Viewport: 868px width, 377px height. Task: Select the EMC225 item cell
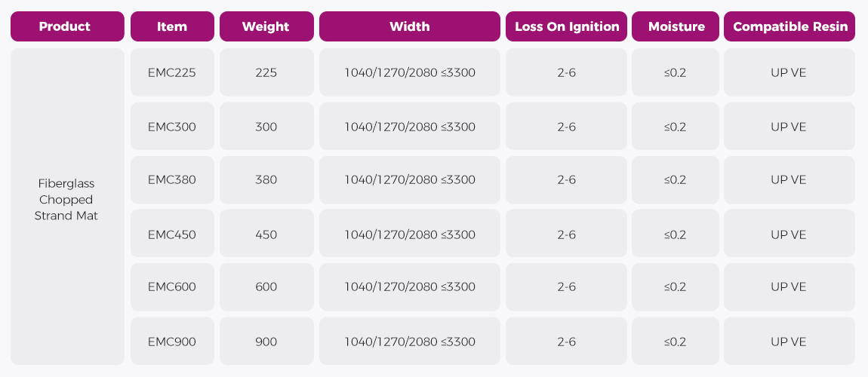click(172, 73)
